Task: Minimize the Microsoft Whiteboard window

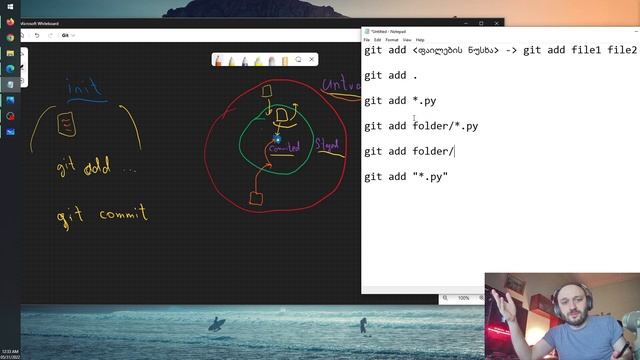Action: (x=466, y=23)
